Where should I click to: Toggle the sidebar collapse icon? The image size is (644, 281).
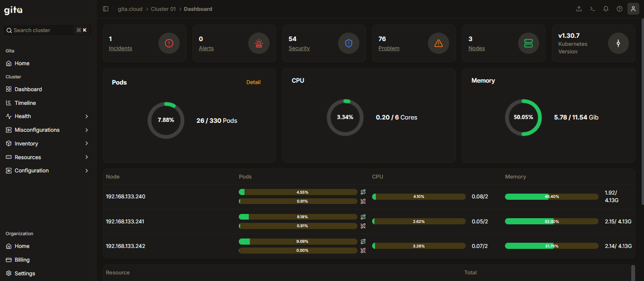[x=105, y=9]
